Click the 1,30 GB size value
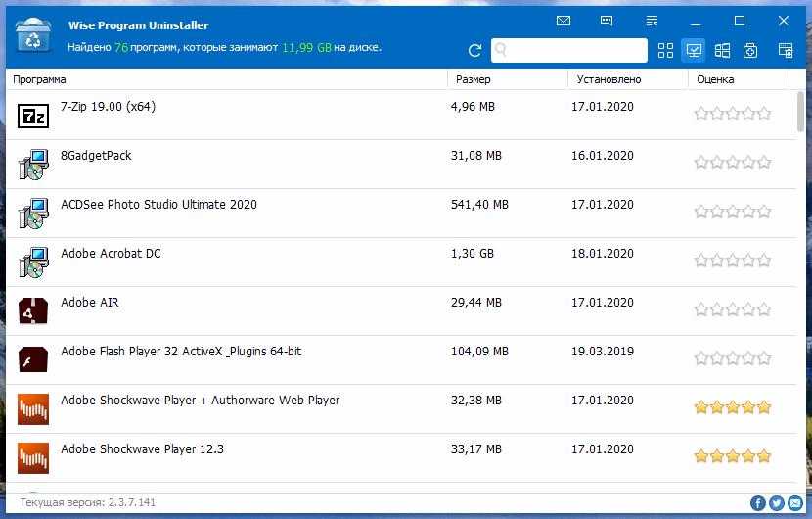 point(473,253)
